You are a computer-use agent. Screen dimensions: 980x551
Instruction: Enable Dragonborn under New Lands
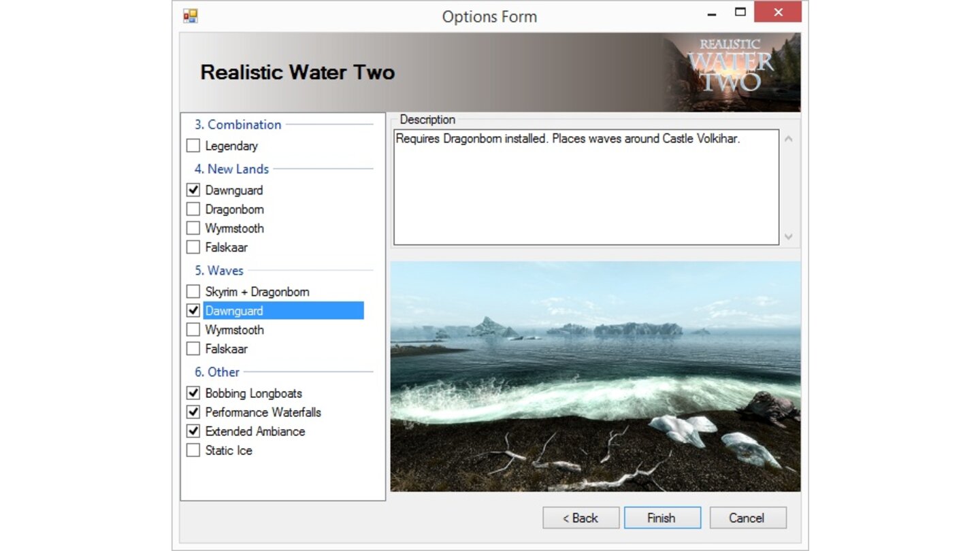coord(193,209)
